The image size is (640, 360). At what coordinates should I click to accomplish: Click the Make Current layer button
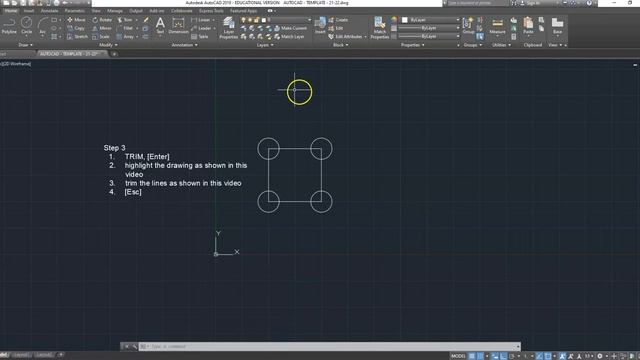pyautogui.click(x=290, y=28)
